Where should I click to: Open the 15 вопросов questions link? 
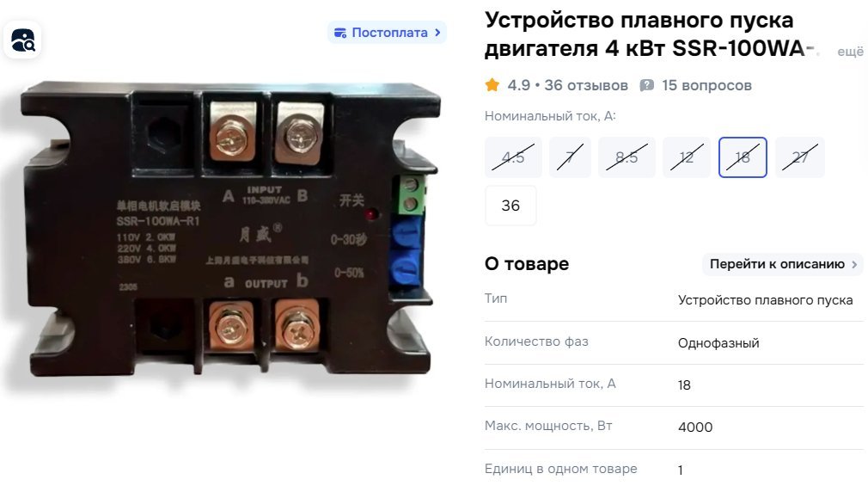tap(706, 85)
